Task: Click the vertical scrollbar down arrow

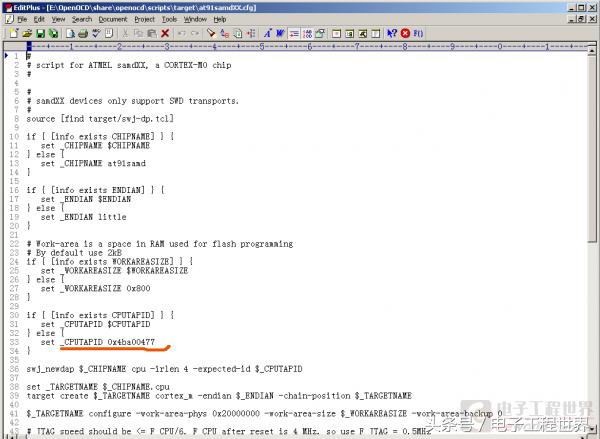Action: (x=592, y=429)
